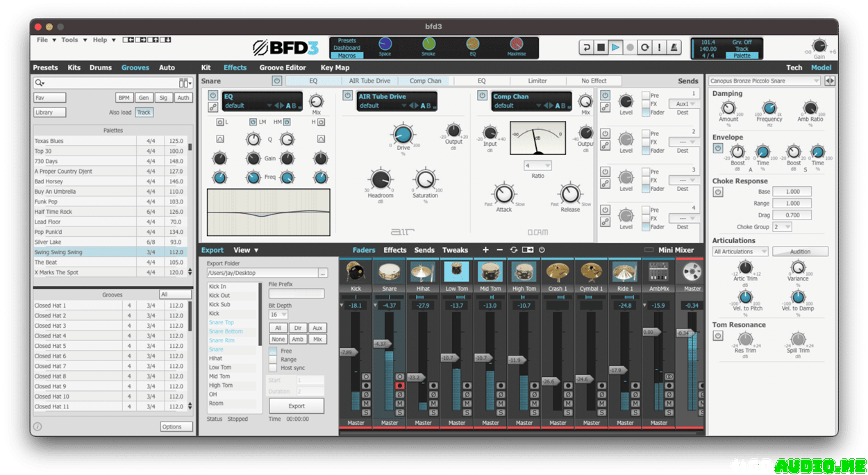
Task: Select the Ride 1 cymbal icon
Action: click(625, 272)
